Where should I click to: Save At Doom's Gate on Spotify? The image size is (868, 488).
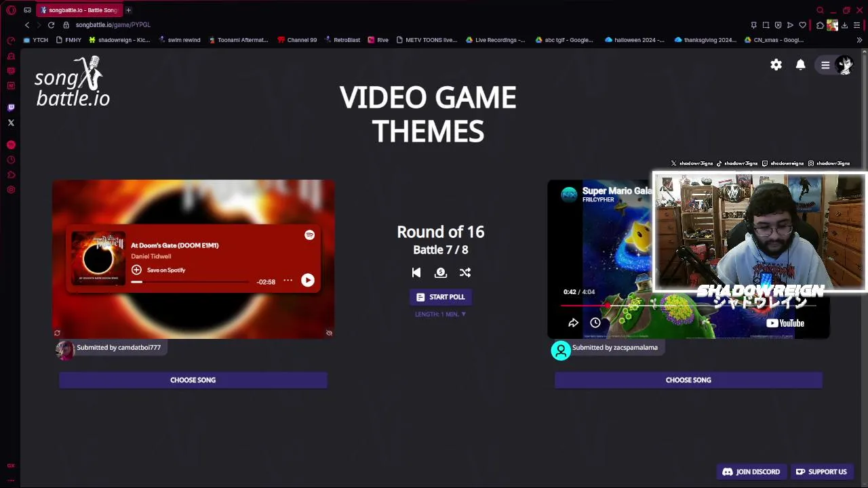click(x=159, y=270)
